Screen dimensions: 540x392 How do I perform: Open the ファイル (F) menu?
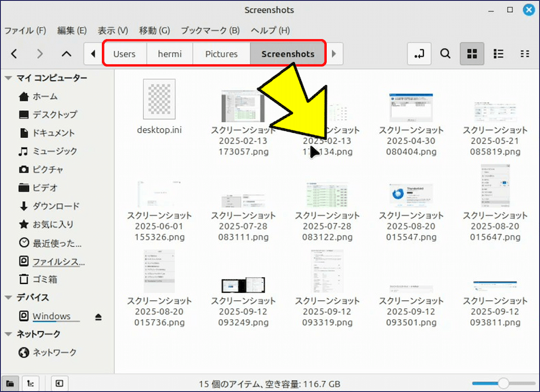coord(25,30)
